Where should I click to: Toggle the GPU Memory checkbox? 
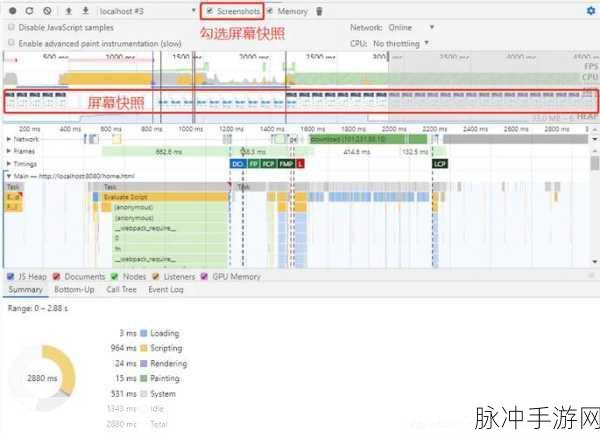[x=204, y=277]
